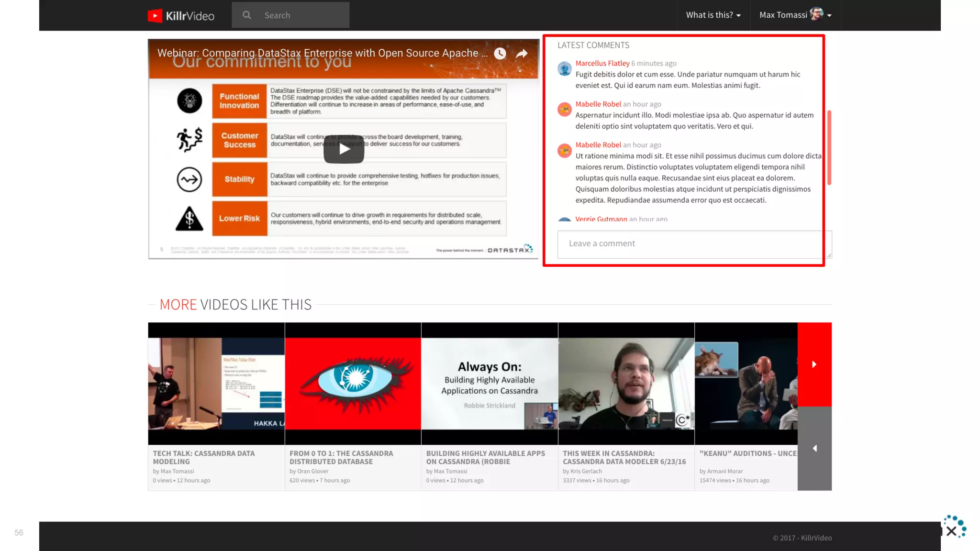Screen dimensions: 980x551
Task: Open first Mabelle Robel commenter link
Action: [598, 104]
